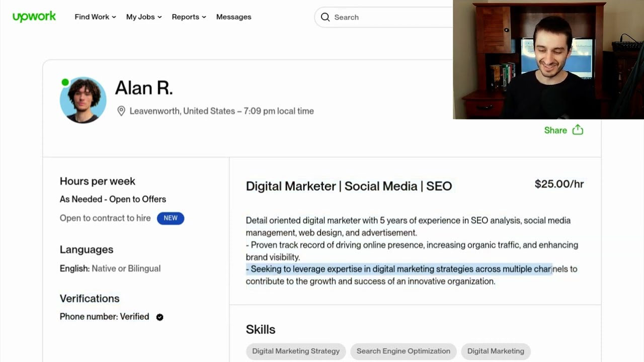Click the Digital Marketer | Social Media | SEO title
Screen dimensions: 644x362
click(349, 186)
